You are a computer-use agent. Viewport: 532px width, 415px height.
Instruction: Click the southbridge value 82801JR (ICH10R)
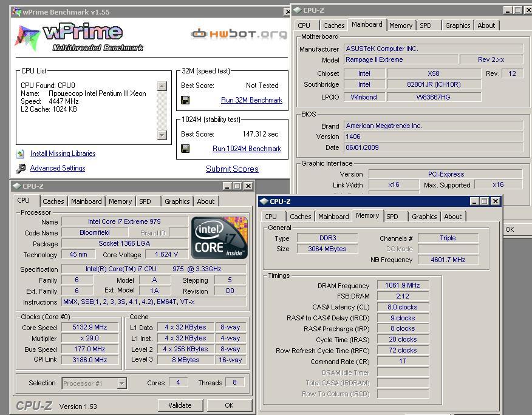(434, 84)
